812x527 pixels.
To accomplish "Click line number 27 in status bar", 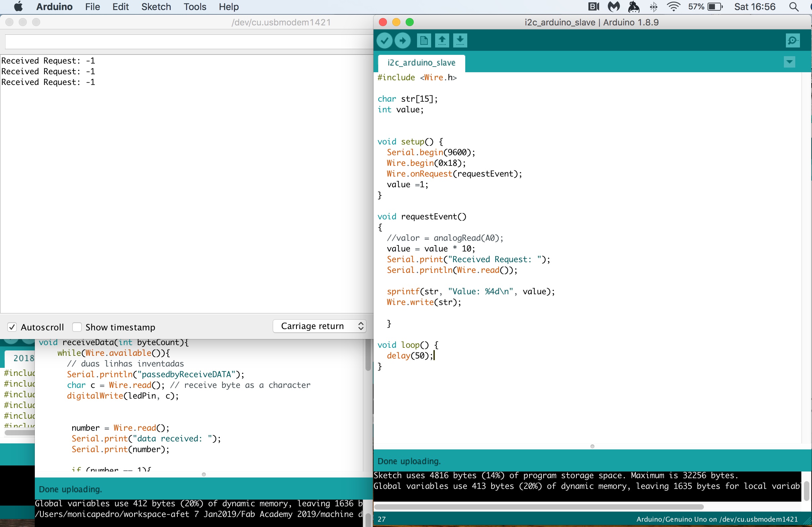I will tap(382, 519).
